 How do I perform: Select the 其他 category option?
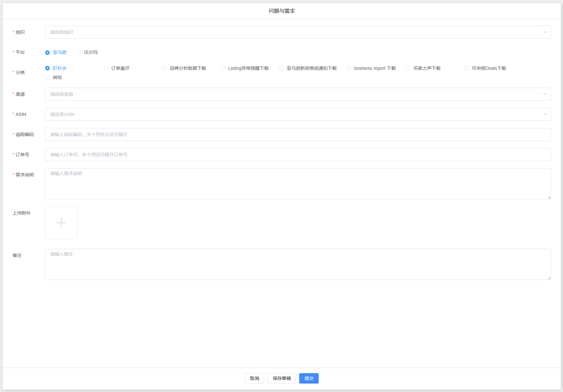pyautogui.click(x=47, y=78)
